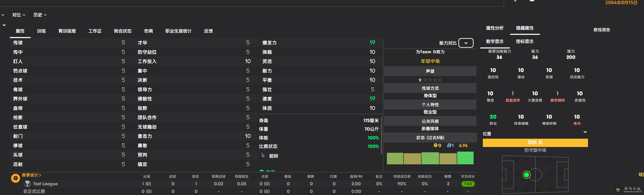644x195 pixels.
Task: Click the scrollbar beside physical info
Action: tap(382, 135)
